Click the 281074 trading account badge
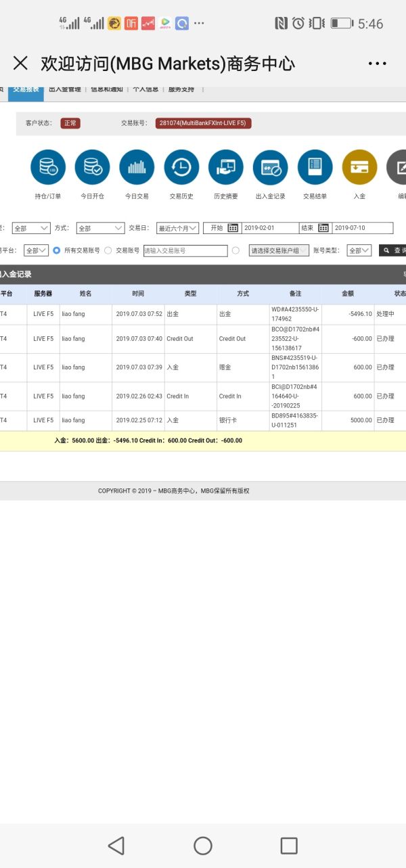The image size is (406, 868). [203, 123]
